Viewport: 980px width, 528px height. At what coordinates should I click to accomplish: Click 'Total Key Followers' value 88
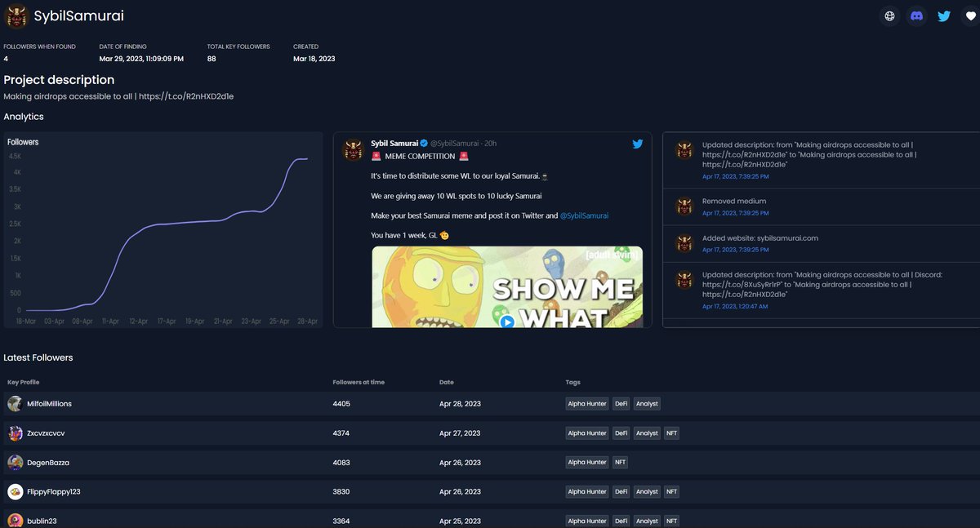pos(212,59)
